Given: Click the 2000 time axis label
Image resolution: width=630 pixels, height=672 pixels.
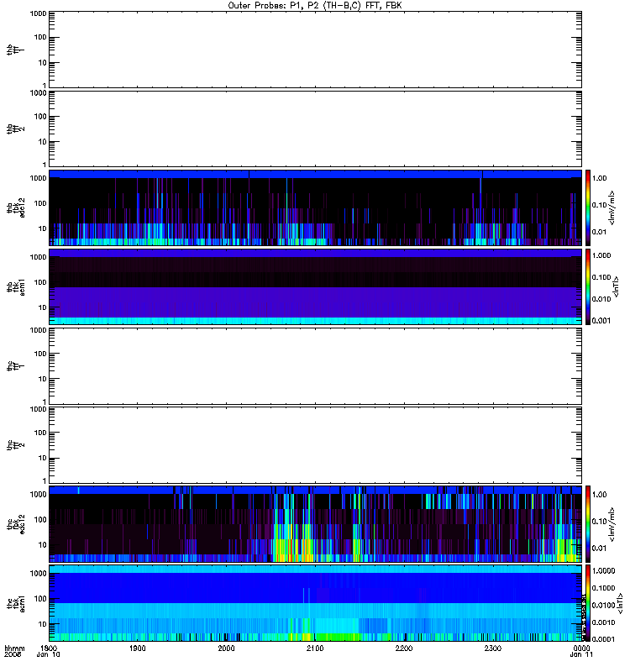Looking at the screenshot, I should (x=226, y=648).
